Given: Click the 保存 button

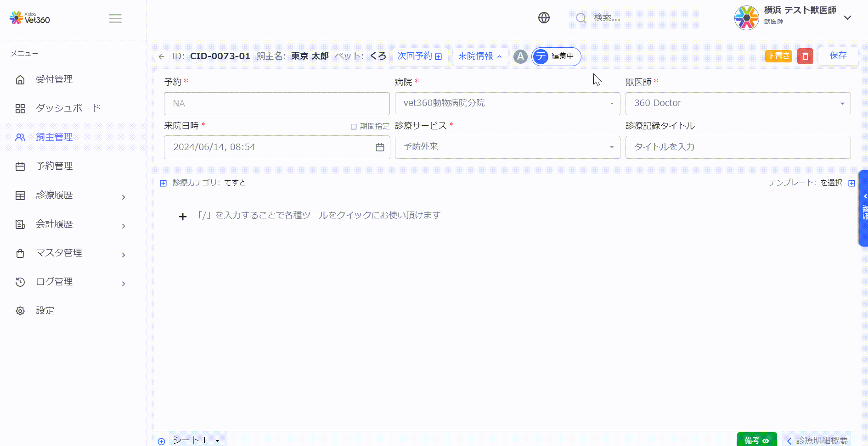Looking at the screenshot, I should pyautogui.click(x=838, y=56).
